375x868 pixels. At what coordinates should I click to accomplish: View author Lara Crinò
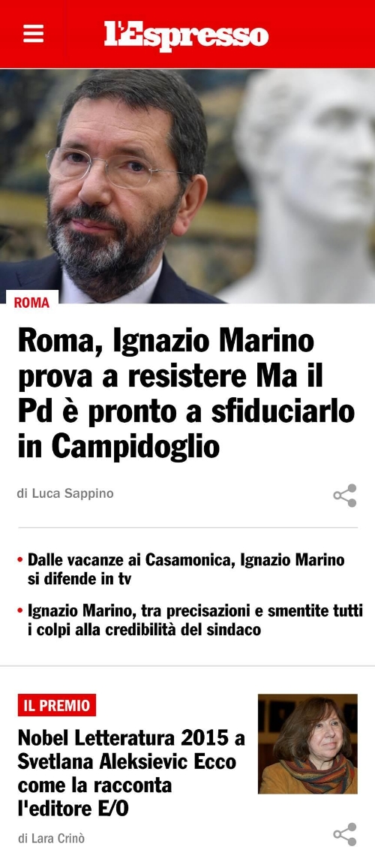tap(51, 839)
